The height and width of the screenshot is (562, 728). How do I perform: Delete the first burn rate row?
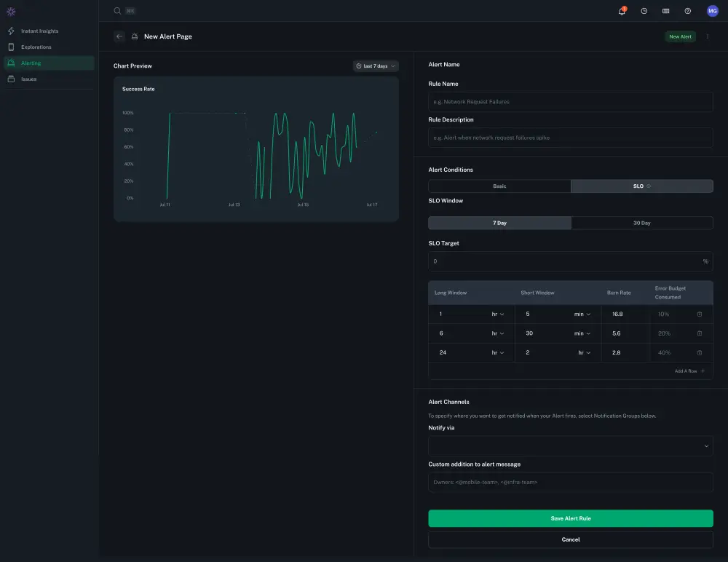coord(701,314)
